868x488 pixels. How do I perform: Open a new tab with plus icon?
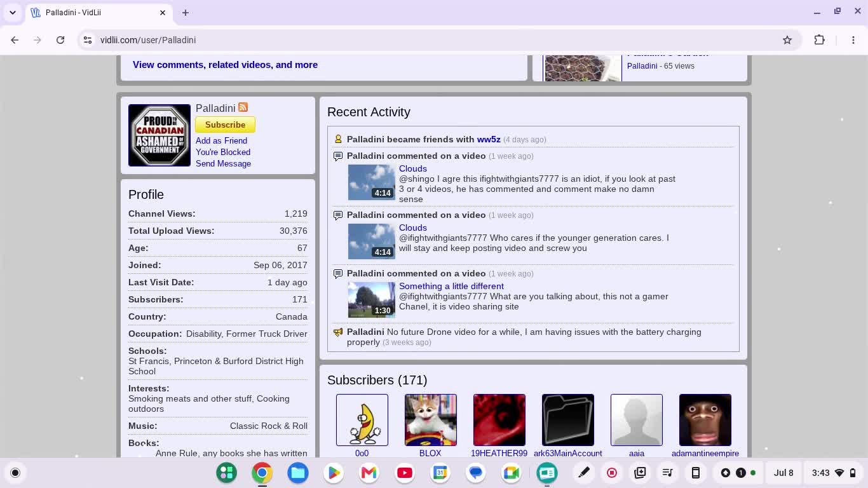pyautogui.click(x=186, y=13)
